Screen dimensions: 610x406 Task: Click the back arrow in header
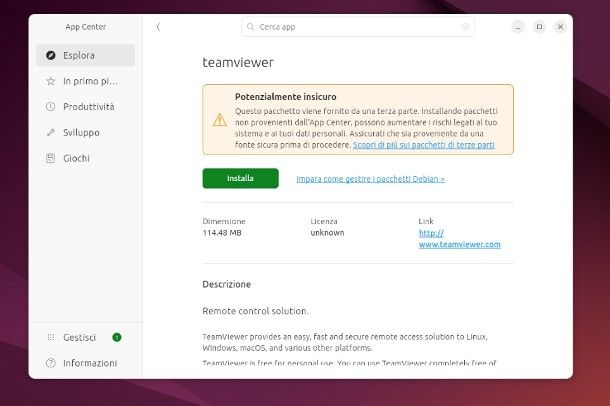[158, 27]
